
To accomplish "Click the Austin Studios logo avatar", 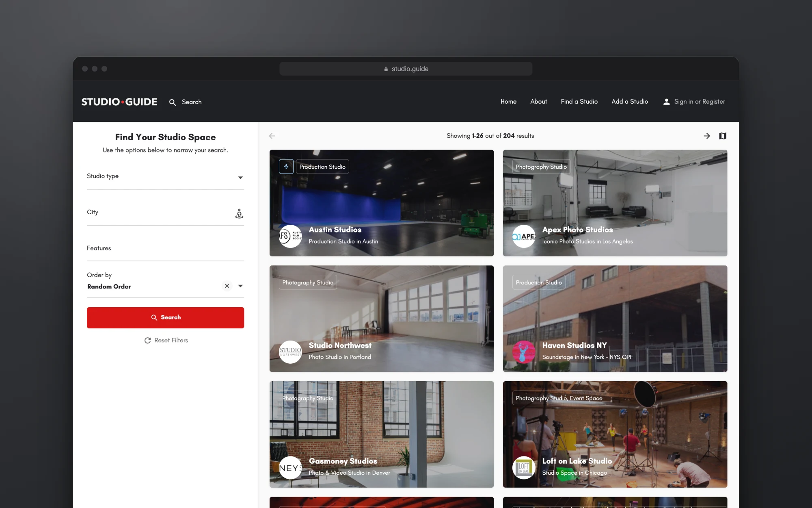I will coord(290,236).
